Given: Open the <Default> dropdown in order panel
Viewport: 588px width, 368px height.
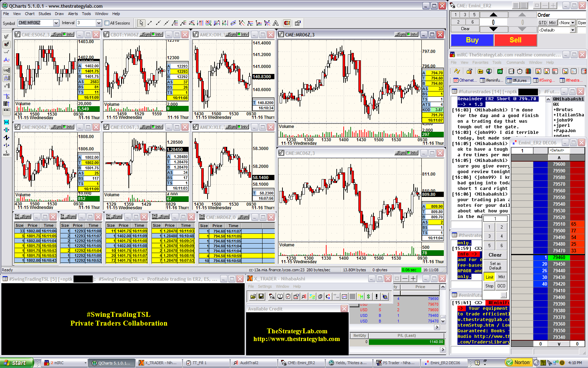Looking at the screenshot, I should [x=573, y=30].
